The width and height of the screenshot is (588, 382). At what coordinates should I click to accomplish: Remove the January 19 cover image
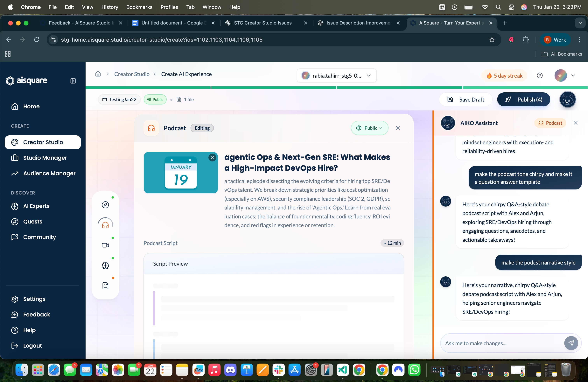[212, 158]
